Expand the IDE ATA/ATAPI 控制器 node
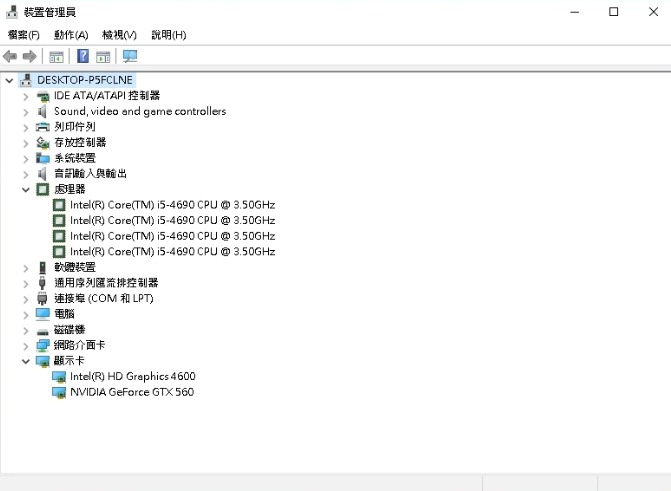This screenshot has height=491, width=671. pyautogui.click(x=26, y=97)
